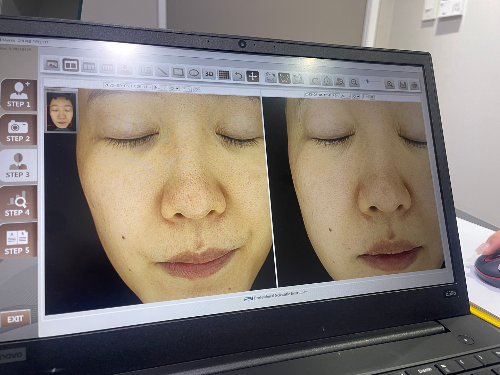Viewport: 500px width, 375px height.
Task: Click the greyed person silhouette toolbar icon
Action: 126,69
